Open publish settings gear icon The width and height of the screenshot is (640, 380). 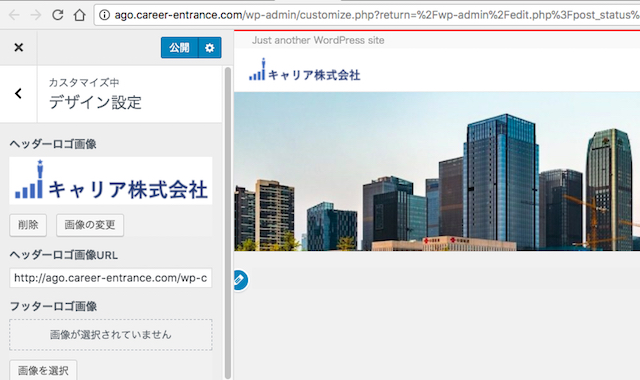210,48
